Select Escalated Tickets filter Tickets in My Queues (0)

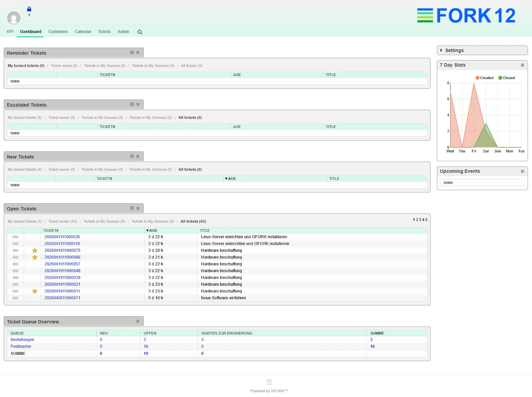[x=102, y=118]
